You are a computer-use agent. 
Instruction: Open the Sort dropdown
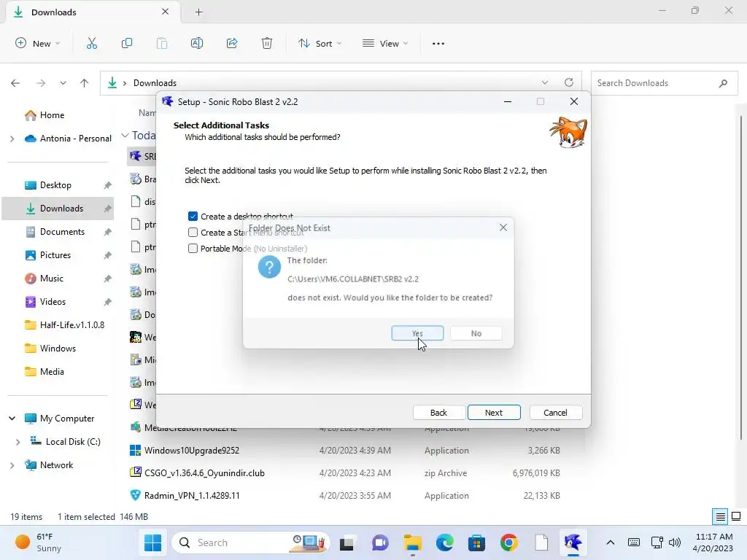(320, 43)
